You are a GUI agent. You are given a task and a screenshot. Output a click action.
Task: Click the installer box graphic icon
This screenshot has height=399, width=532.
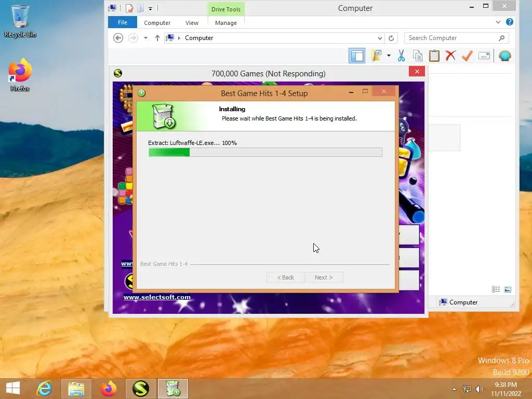[164, 116]
